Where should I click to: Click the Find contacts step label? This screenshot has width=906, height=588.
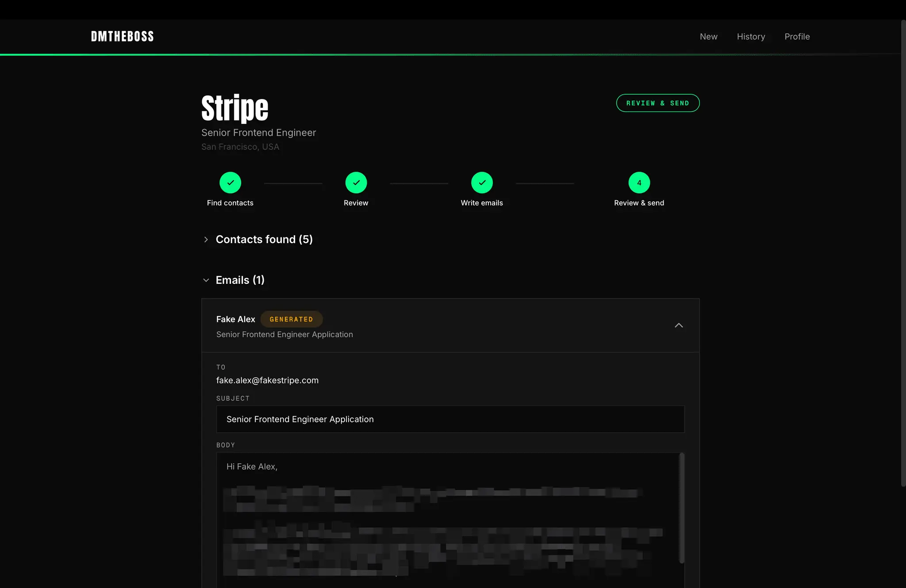[230, 203]
